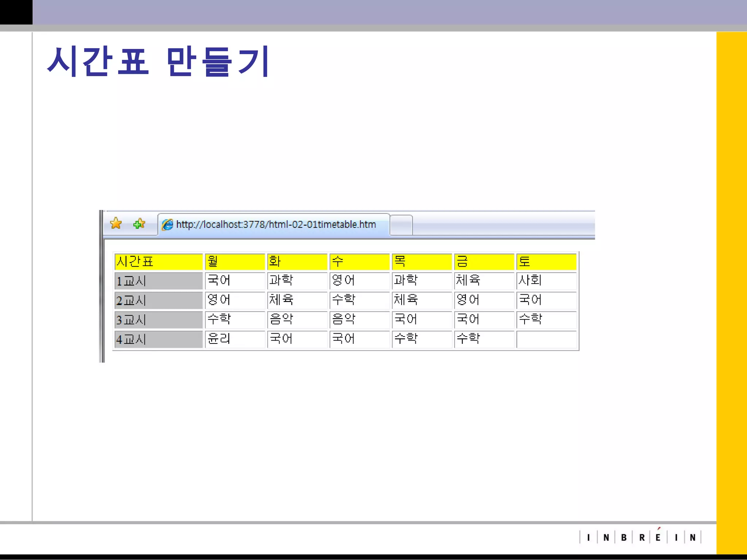747x560 pixels.
Task: Click 수학 in 4교시 row under 목
Action: click(x=422, y=339)
